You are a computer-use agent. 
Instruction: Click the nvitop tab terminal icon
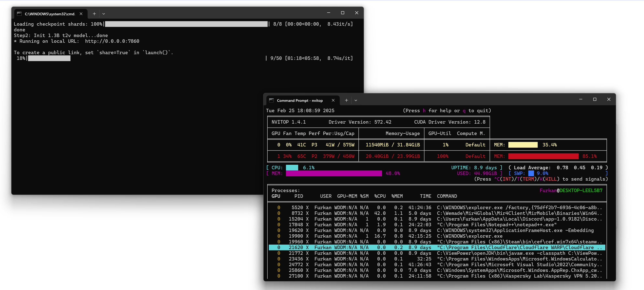click(271, 100)
